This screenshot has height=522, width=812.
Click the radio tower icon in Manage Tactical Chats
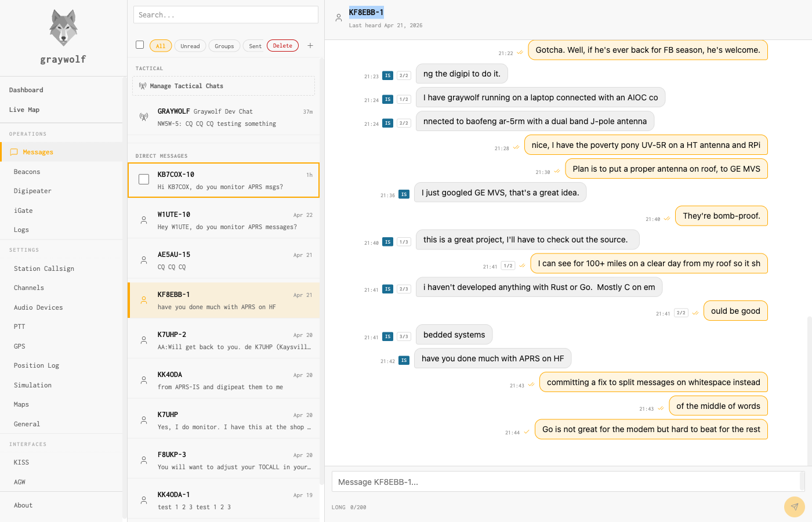pos(143,86)
